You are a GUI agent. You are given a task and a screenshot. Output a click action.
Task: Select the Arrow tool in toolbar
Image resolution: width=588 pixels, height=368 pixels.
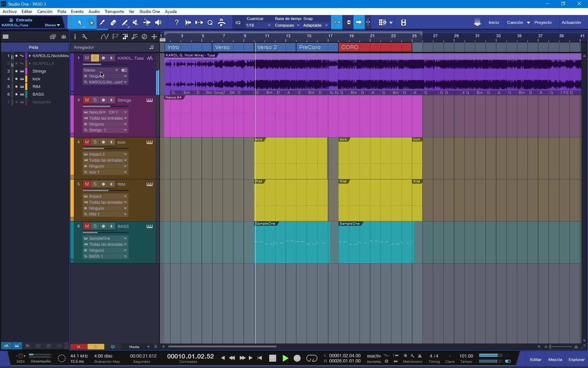tap(80, 22)
